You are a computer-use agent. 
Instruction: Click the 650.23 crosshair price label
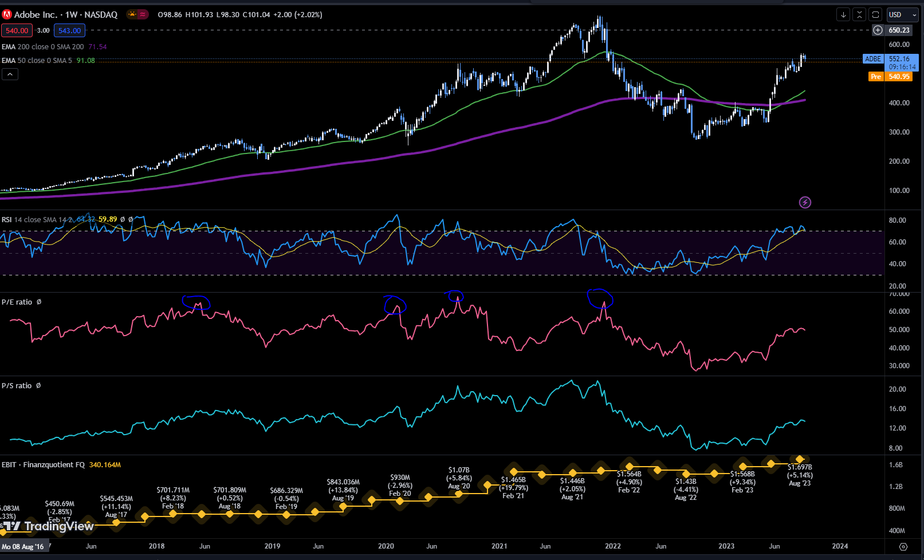point(899,30)
